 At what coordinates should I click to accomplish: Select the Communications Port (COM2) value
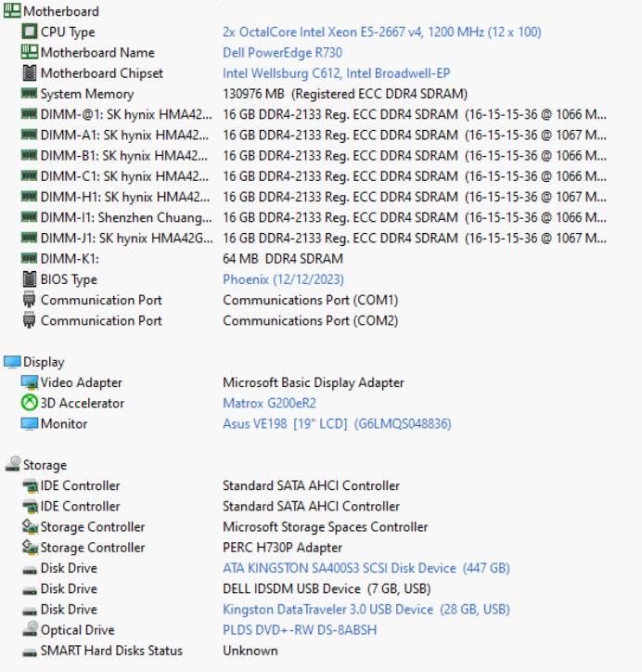click(x=311, y=320)
